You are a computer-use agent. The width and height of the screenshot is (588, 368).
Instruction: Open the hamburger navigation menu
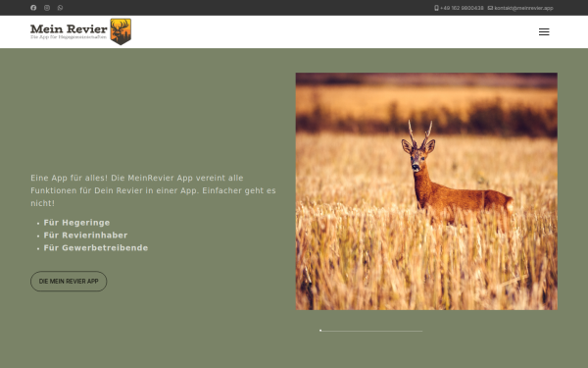tap(544, 32)
